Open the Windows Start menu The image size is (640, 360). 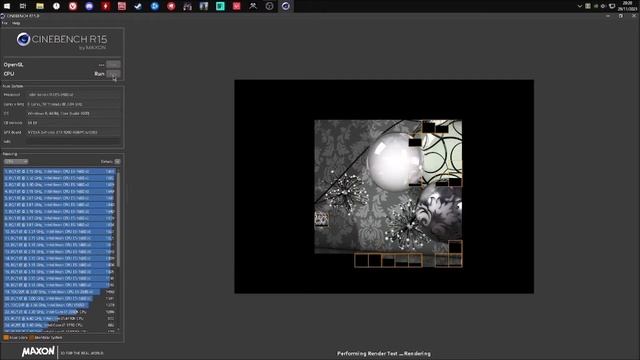click(7, 6)
